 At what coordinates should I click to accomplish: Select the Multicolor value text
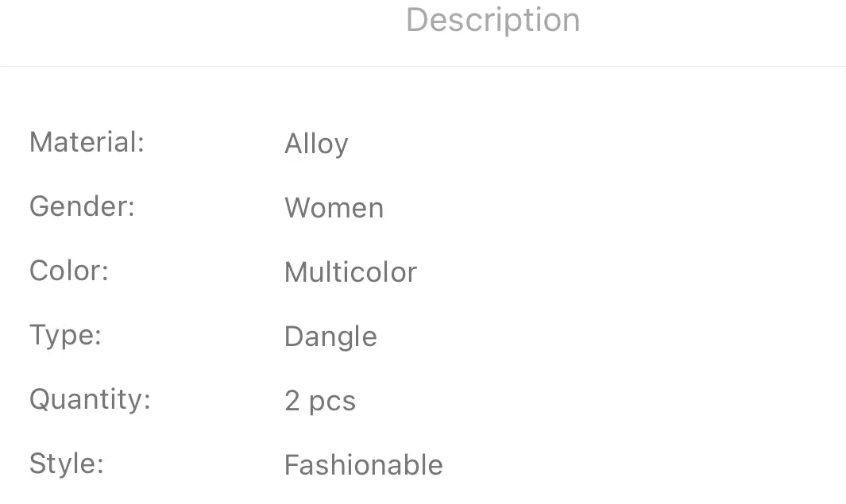point(350,271)
